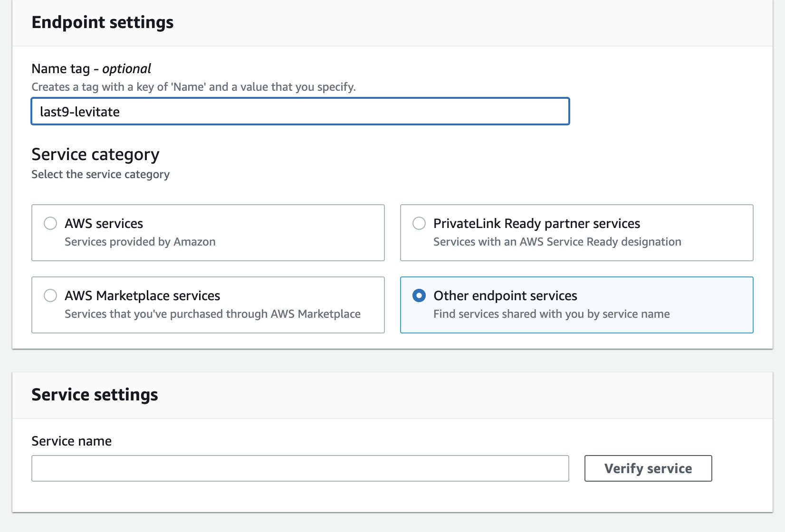Select the AWS services radio button
785x532 pixels.
(x=50, y=223)
